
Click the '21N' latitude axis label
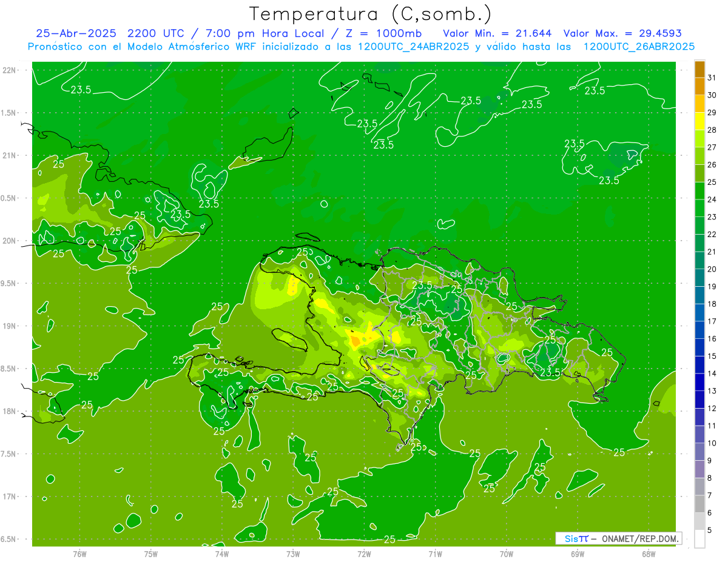click(10, 156)
